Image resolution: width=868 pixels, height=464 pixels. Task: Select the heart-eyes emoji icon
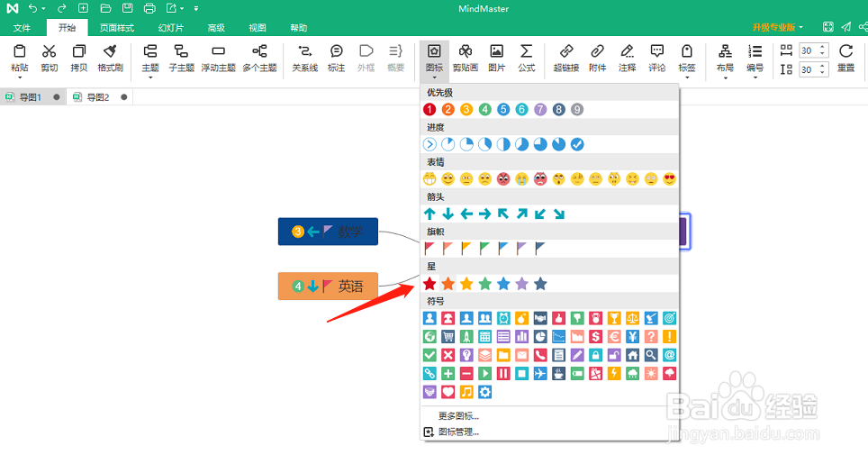click(x=669, y=179)
